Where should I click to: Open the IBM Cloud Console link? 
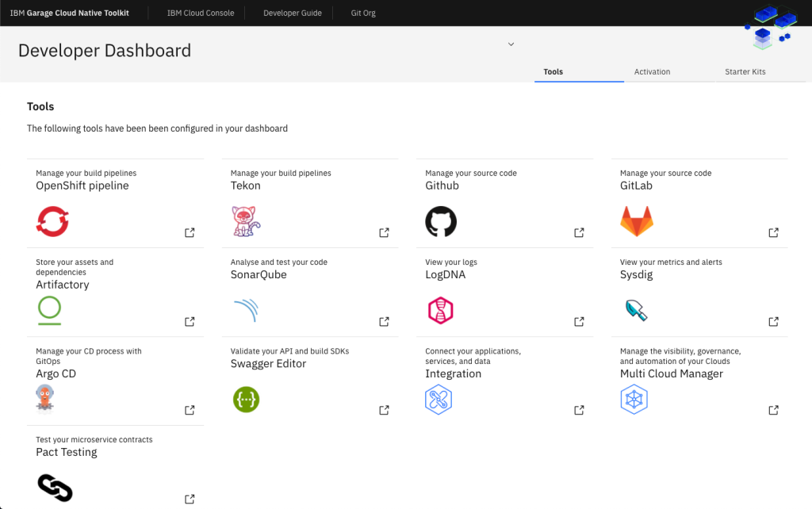pyautogui.click(x=201, y=13)
